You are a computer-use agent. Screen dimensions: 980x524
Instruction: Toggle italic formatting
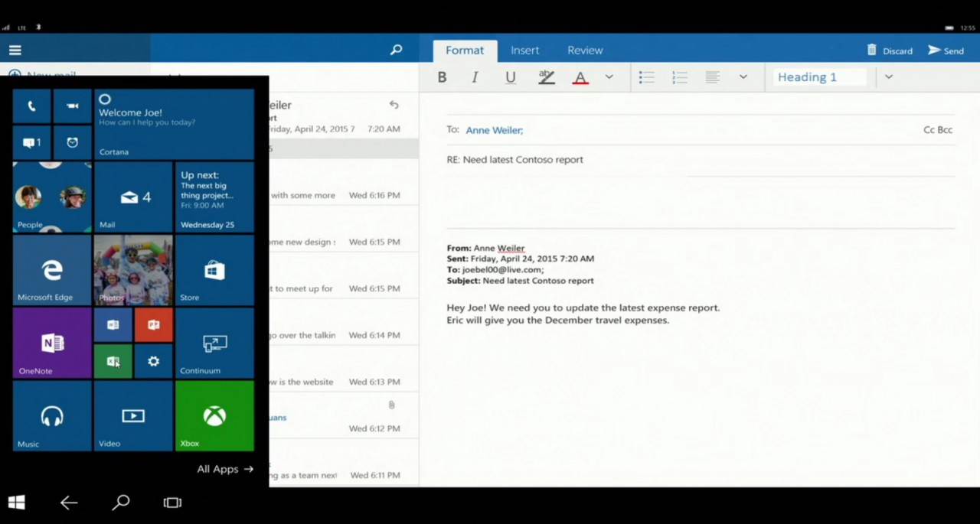click(x=475, y=77)
